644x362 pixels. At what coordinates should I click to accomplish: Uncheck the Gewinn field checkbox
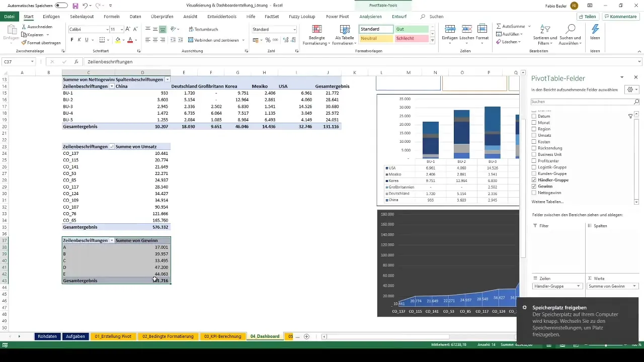click(534, 187)
